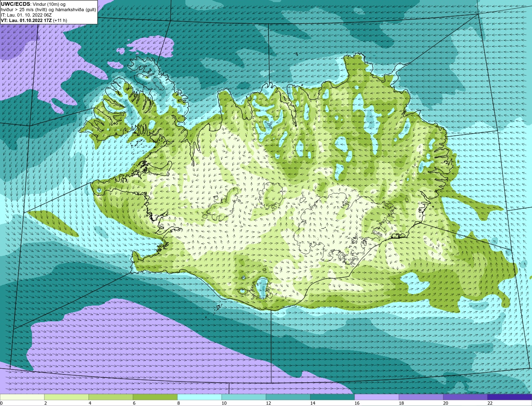The height and width of the screenshot is (406, 532).
Task: Click the legend scale label '16'
Action: (357, 403)
